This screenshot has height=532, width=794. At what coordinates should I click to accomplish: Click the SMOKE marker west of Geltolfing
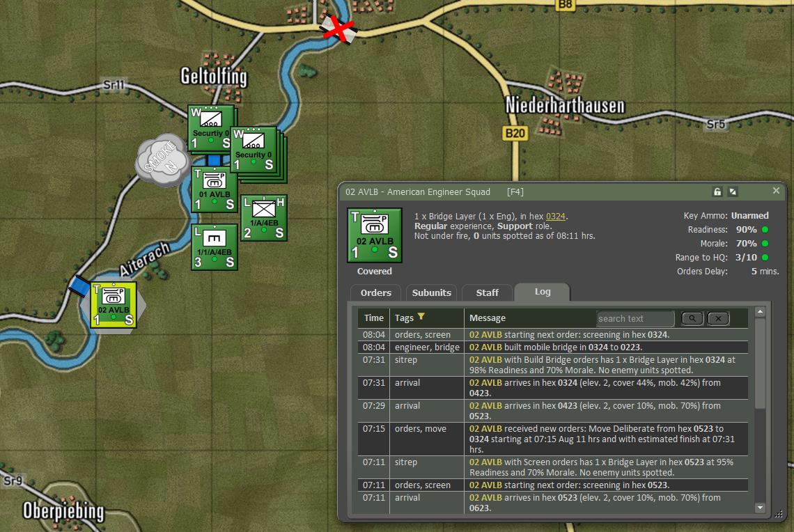click(x=162, y=162)
